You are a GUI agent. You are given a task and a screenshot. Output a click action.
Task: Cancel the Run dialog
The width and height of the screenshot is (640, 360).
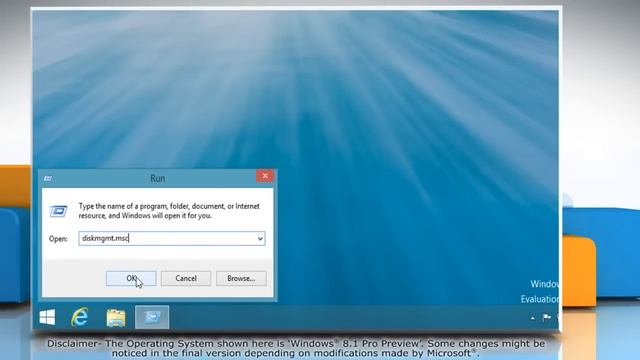186,278
